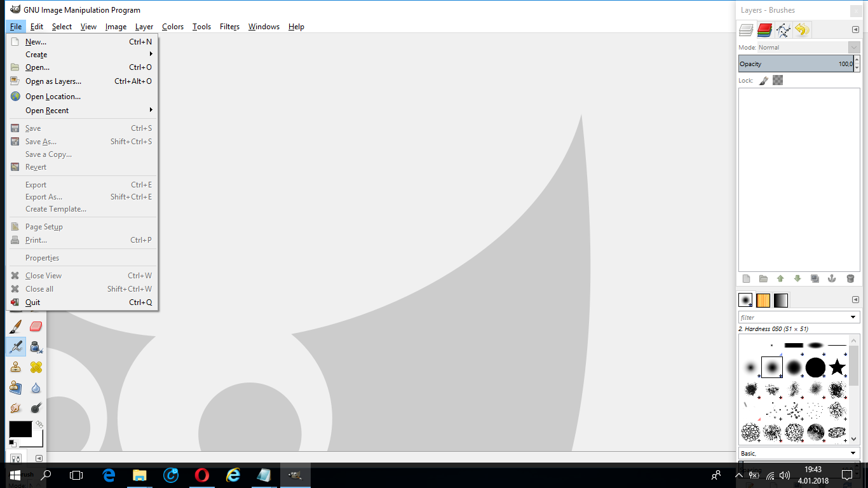Choose Open as Layers... menu entry
Viewport: 868px width, 488px height.
tap(82, 81)
